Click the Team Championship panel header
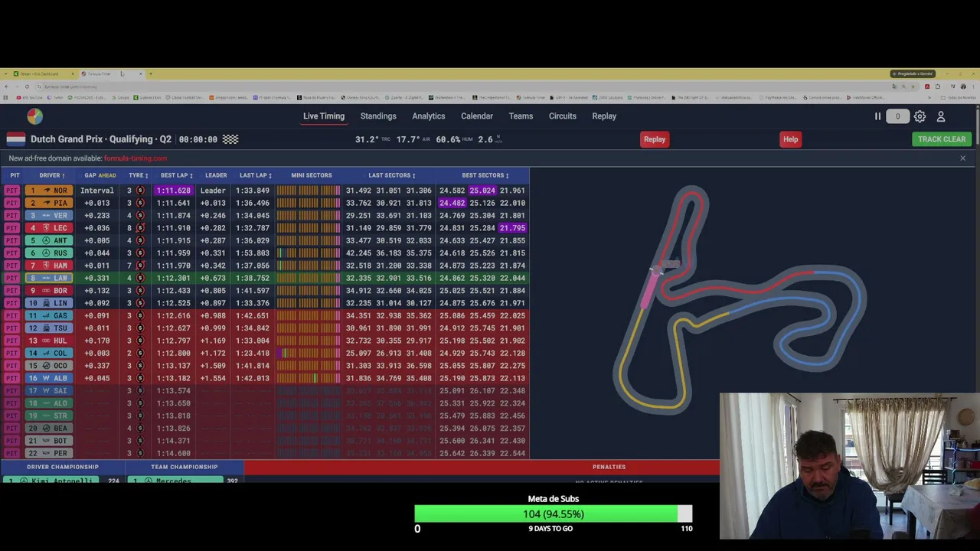980x551 pixels. (x=185, y=467)
